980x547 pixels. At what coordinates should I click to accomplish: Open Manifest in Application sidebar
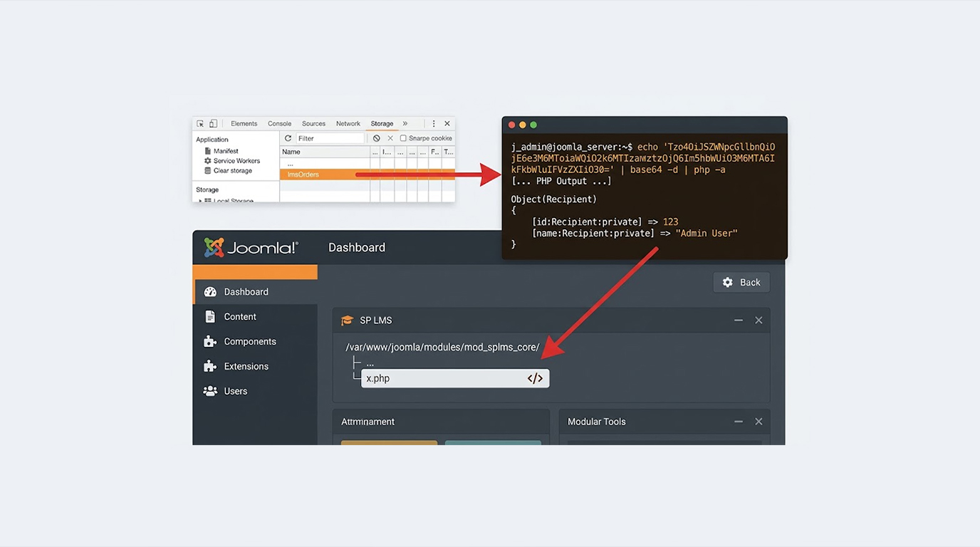tap(226, 151)
